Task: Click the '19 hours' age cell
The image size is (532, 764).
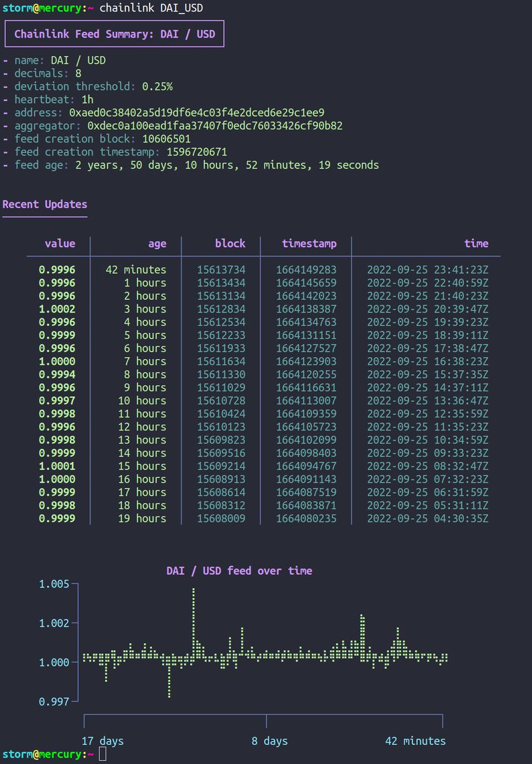Action: coord(142,518)
